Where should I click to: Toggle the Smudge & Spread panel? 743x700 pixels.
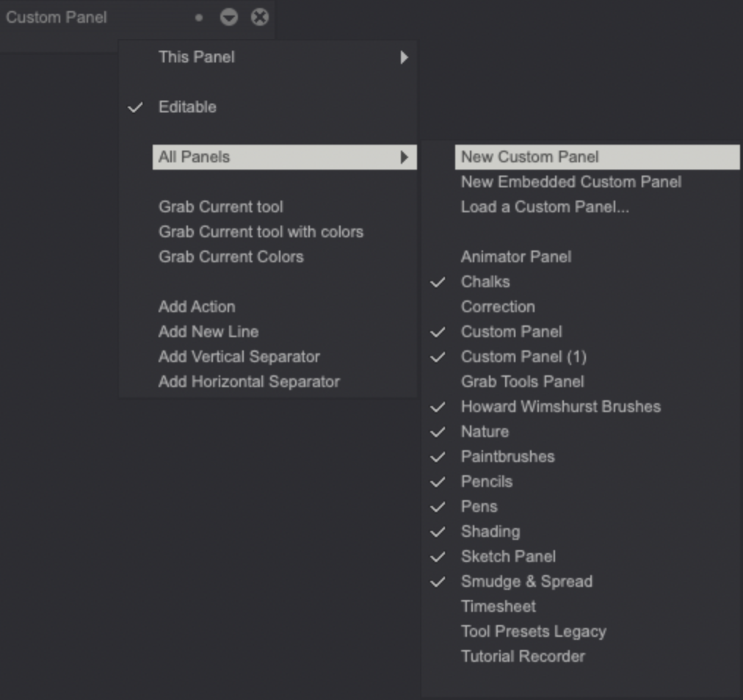coord(526,581)
